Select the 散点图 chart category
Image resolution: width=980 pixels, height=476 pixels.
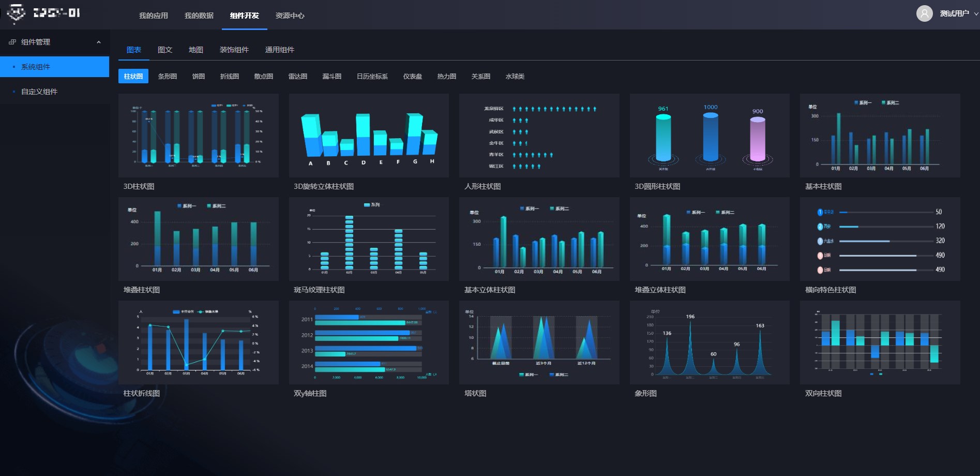[264, 76]
